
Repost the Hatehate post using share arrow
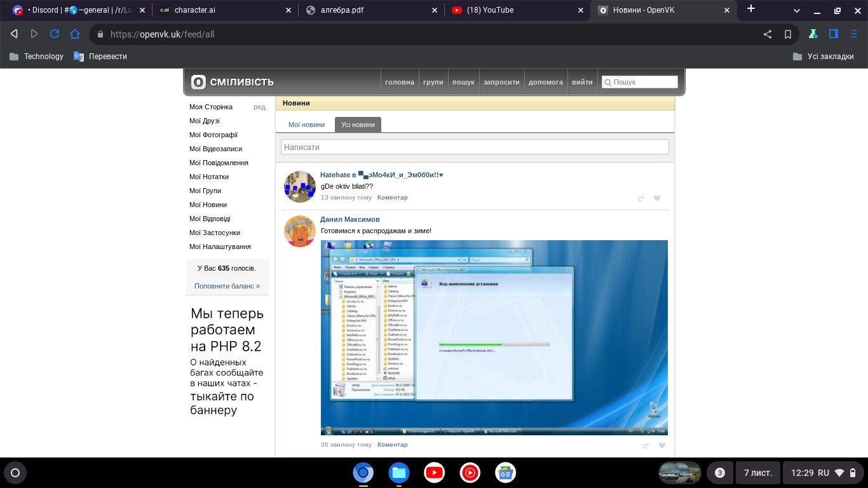coord(641,198)
